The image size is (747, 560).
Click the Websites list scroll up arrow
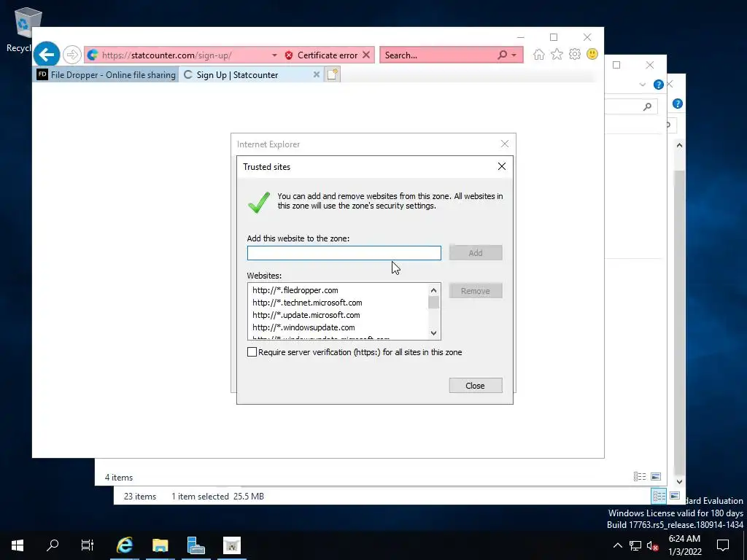pos(433,290)
